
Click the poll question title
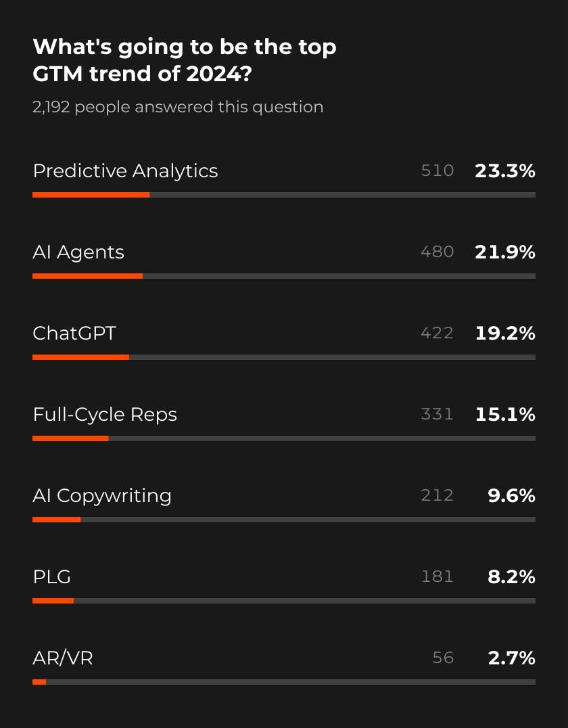pos(184,60)
